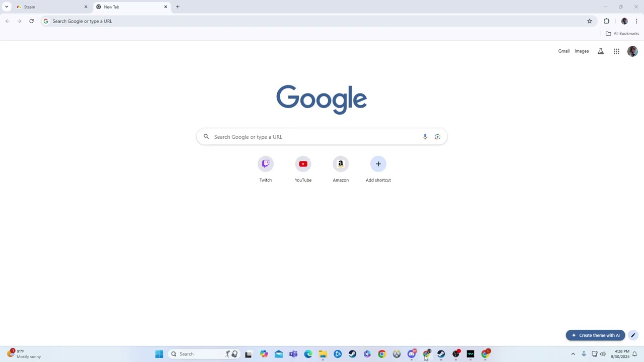Open the volume tray control
The height and width of the screenshot is (362, 644).
(x=603, y=354)
